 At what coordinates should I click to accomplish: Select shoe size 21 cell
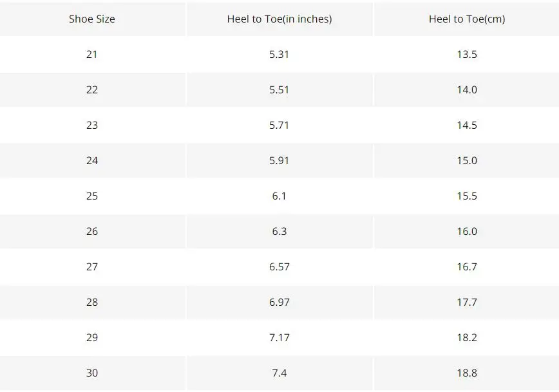(92, 54)
